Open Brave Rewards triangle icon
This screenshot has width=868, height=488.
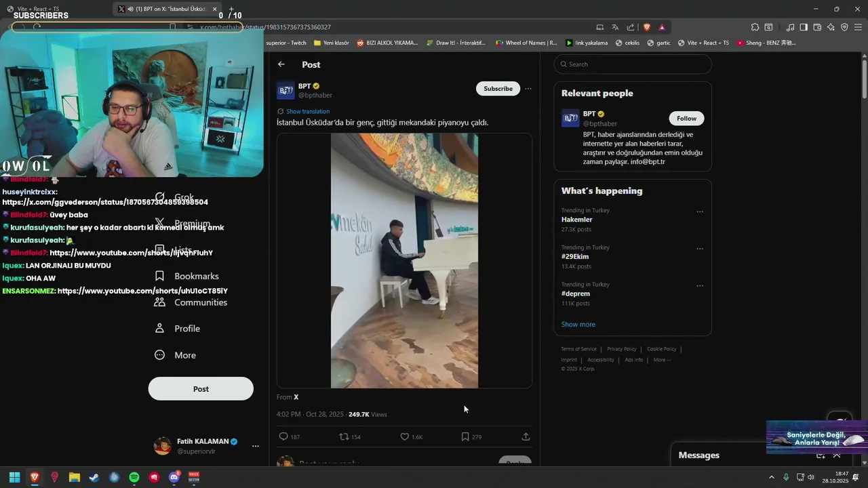tap(662, 27)
